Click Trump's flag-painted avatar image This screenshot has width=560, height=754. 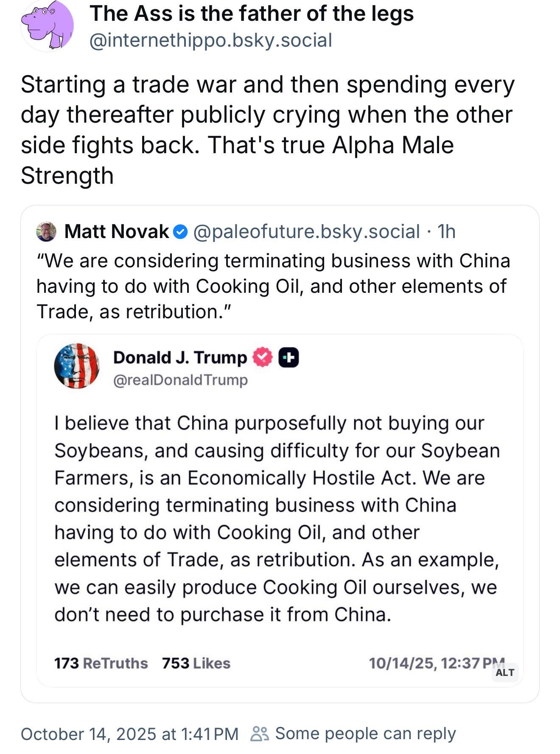click(77, 366)
